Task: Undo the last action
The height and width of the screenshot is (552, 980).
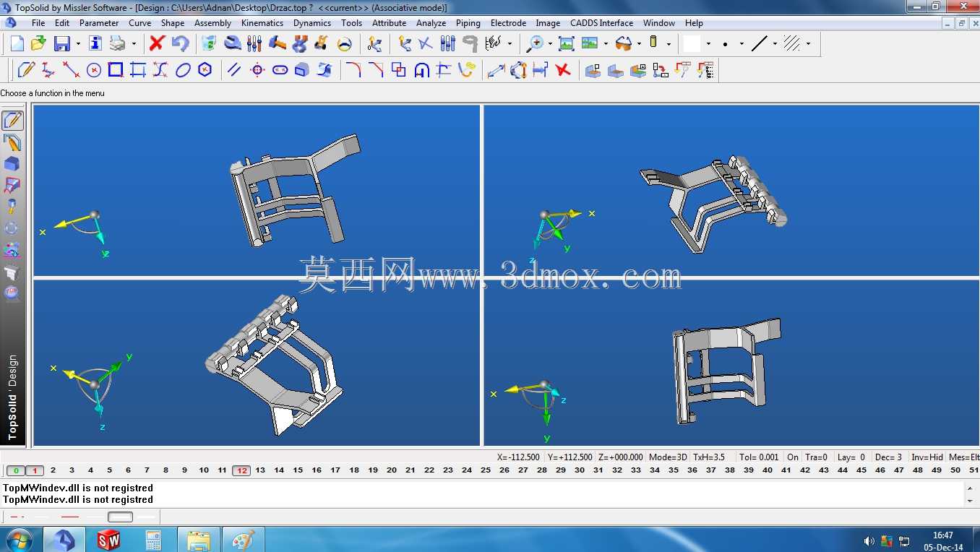Action: [180, 44]
